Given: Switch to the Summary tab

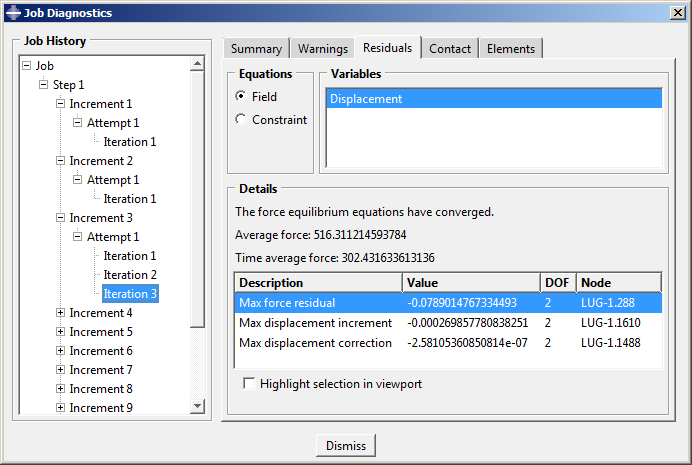Looking at the screenshot, I should coord(256,49).
